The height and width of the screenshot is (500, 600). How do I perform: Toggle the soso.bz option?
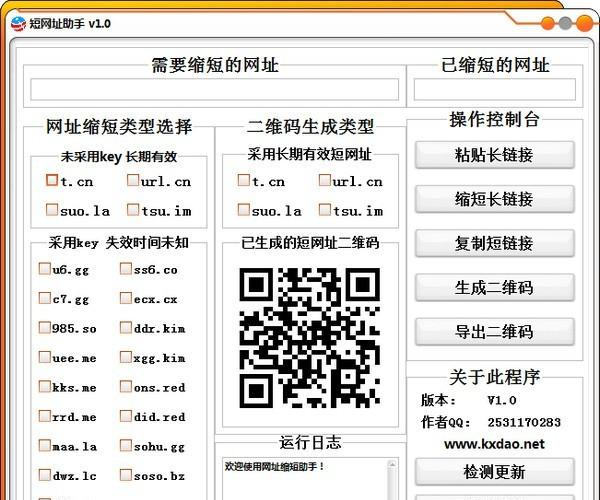[126, 475]
